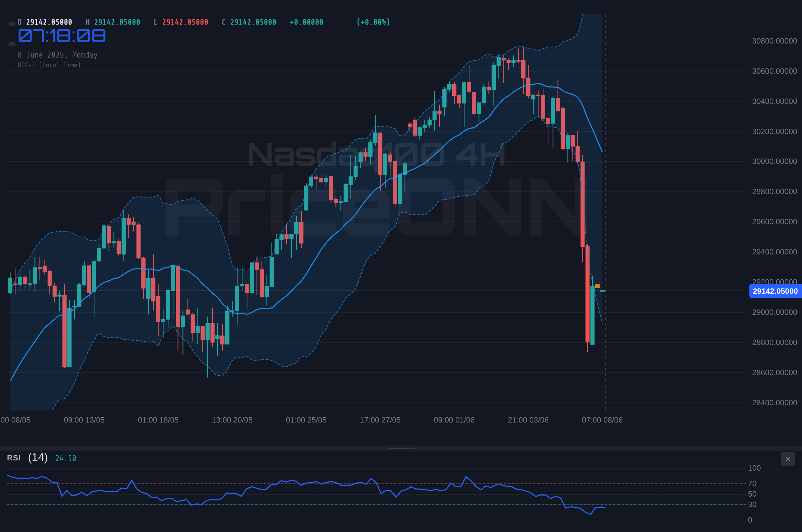802x532 pixels.
Task: Click the 21:00 03/06 time axis label
Action: tap(528, 420)
